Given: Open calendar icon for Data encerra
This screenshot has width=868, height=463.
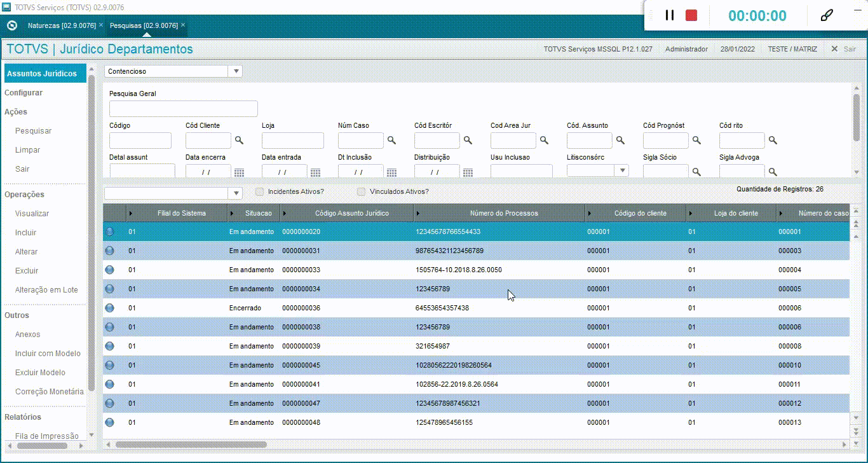Looking at the screenshot, I should [239, 172].
